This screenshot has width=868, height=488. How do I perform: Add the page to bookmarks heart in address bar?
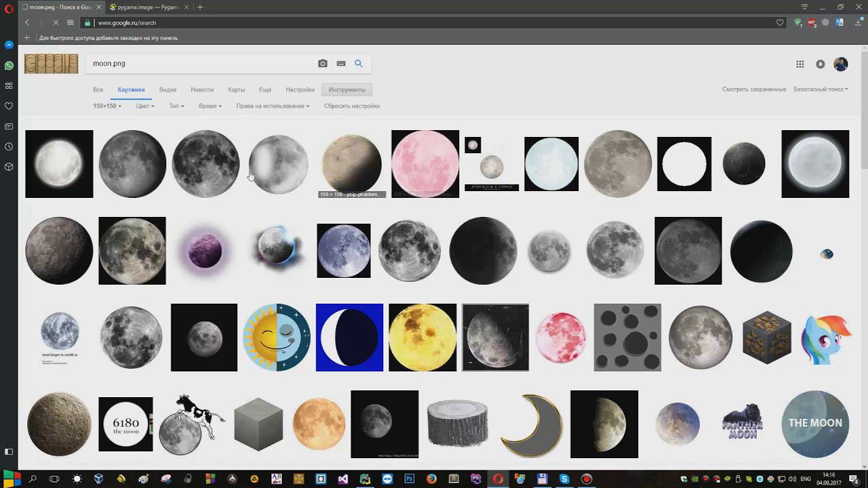(780, 22)
